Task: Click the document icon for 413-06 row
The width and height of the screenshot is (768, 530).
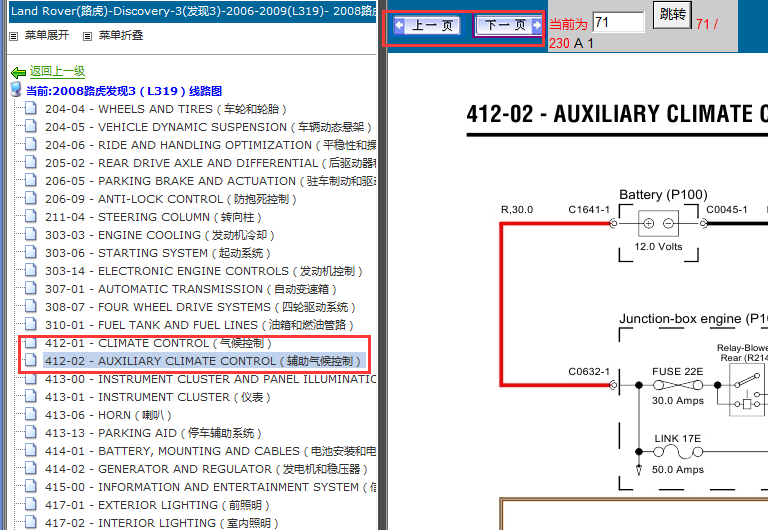Action: [x=30, y=414]
